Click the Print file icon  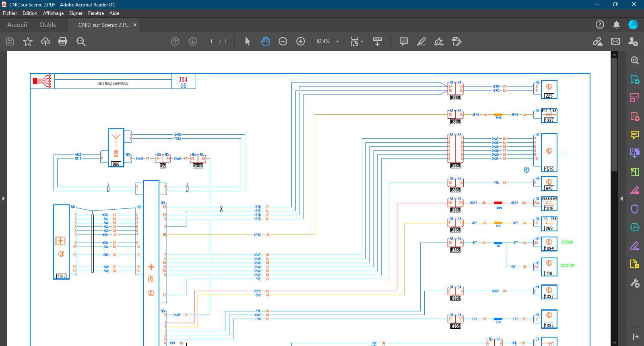(63, 41)
